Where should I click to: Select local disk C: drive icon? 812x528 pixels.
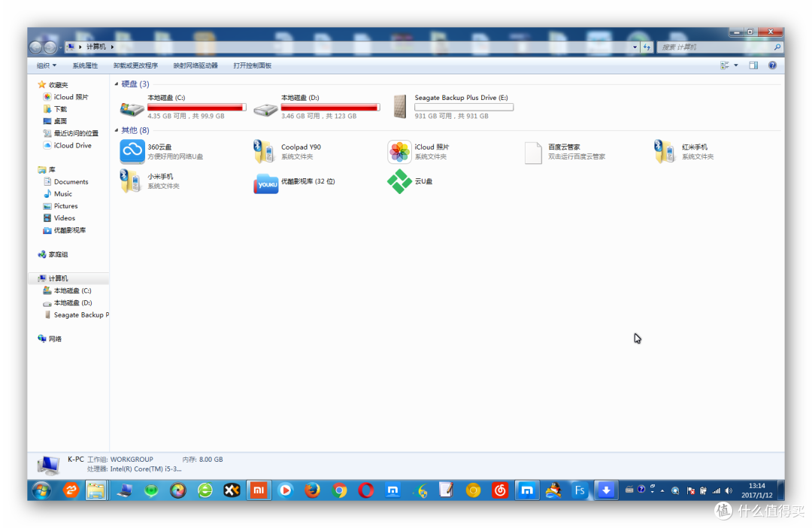point(132,109)
